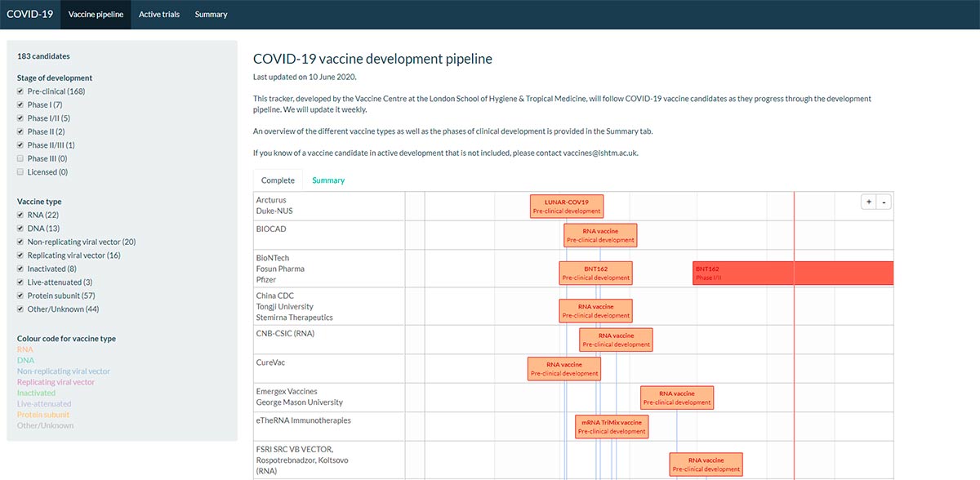This screenshot has width=980, height=480.
Task: Click RNA colour code legend entry
Action: tap(25, 349)
